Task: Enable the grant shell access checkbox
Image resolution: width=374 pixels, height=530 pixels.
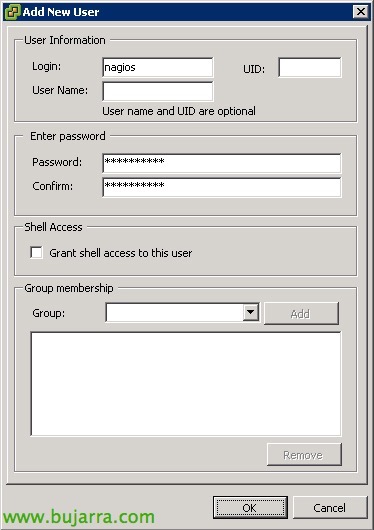Action: click(x=36, y=252)
